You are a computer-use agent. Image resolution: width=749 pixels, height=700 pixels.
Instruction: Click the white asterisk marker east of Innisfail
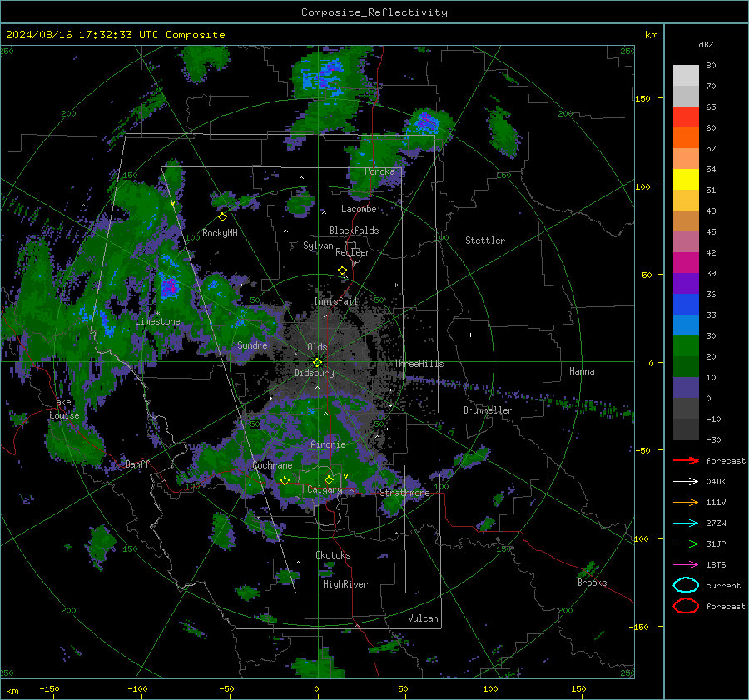click(x=395, y=285)
